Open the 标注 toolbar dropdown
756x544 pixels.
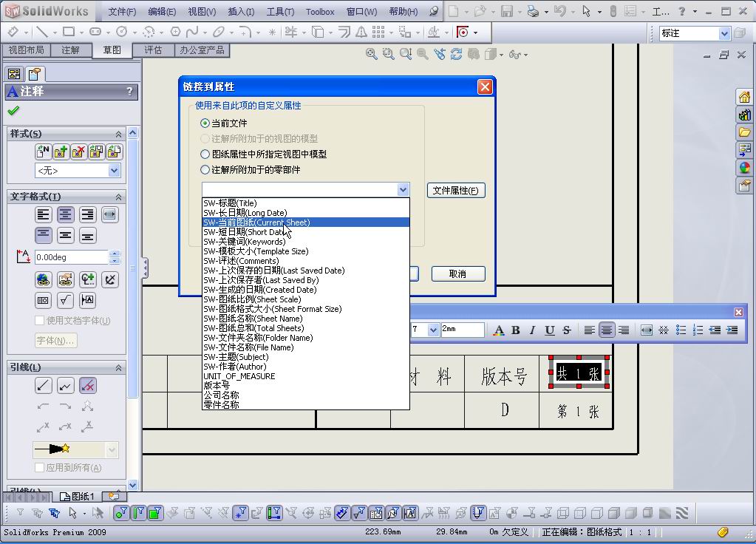pos(724,33)
